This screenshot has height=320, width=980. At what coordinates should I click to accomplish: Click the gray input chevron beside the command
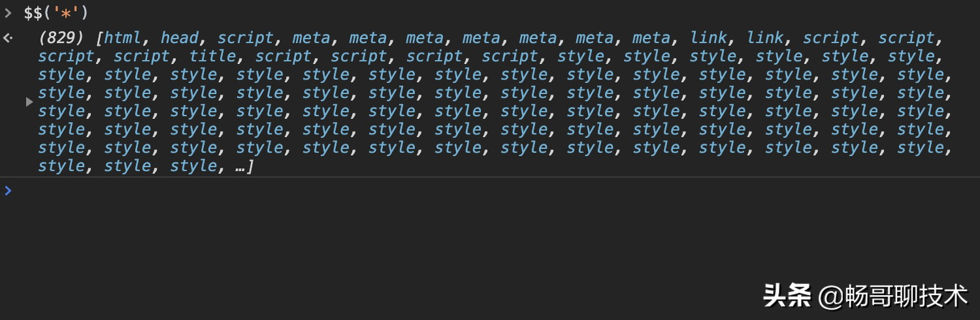(x=8, y=12)
